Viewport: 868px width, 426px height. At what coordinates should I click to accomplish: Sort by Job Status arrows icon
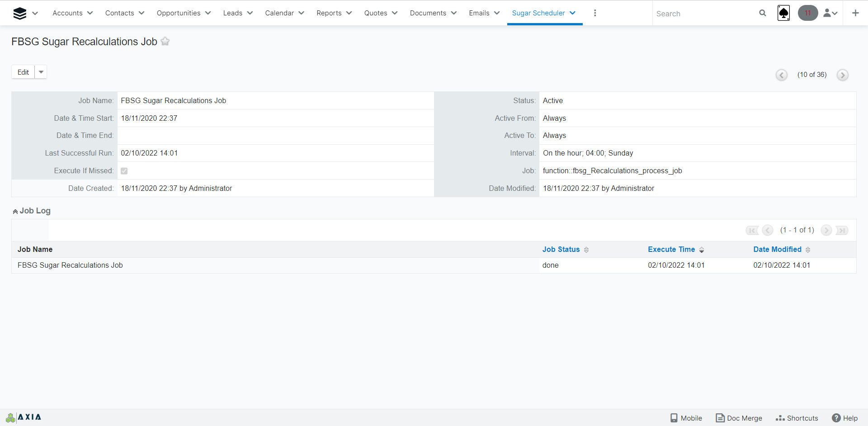[586, 250]
